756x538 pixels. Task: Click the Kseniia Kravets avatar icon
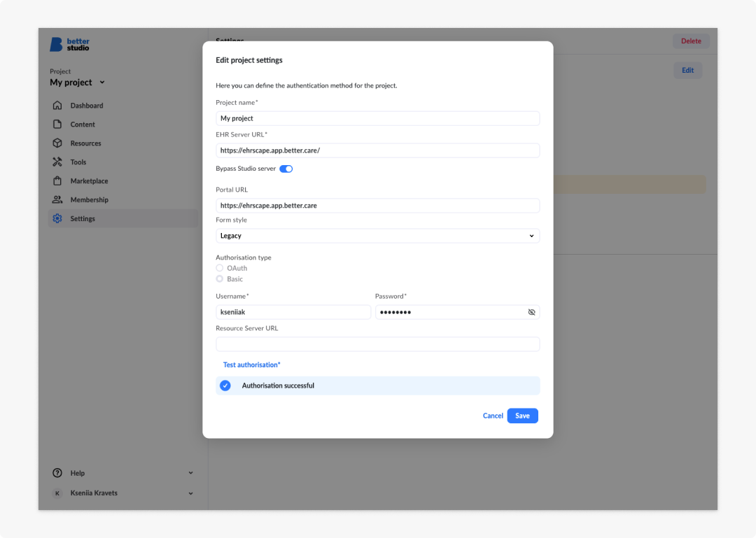tap(57, 493)
